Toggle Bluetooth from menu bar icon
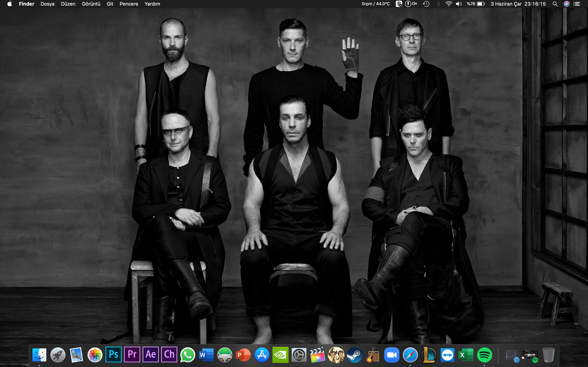Viewport: 588px width, 367px height. pos(438,4)
